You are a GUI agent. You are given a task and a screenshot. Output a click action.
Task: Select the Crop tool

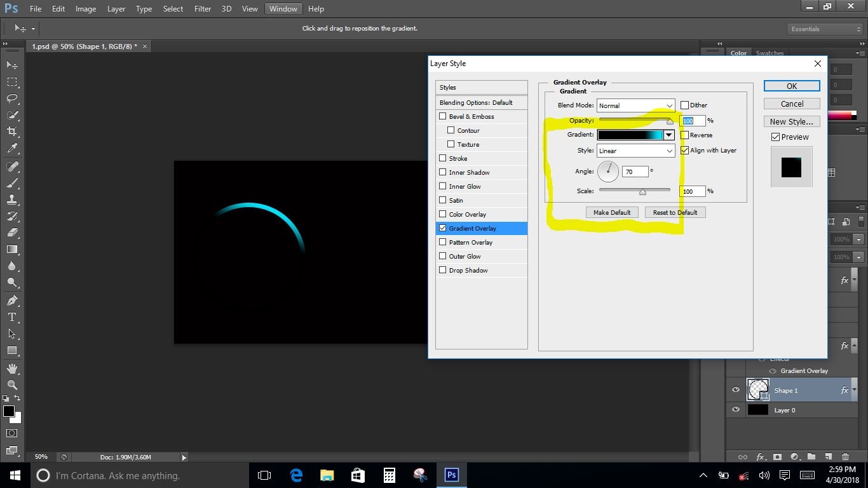click(12, 131)
